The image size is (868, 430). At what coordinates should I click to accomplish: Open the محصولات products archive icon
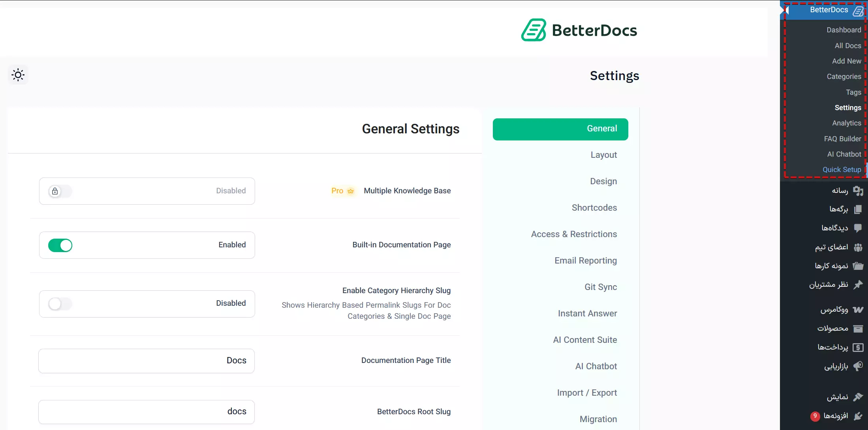858,329
